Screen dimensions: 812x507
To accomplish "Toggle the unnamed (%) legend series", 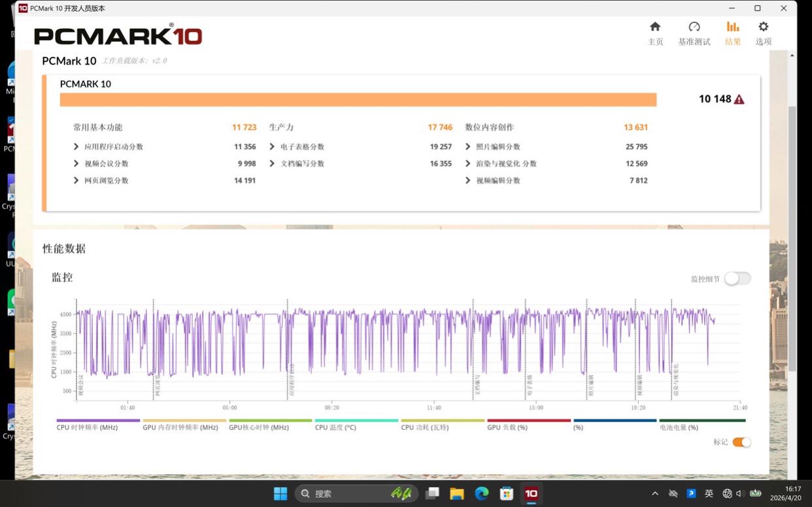I will 615,425.
